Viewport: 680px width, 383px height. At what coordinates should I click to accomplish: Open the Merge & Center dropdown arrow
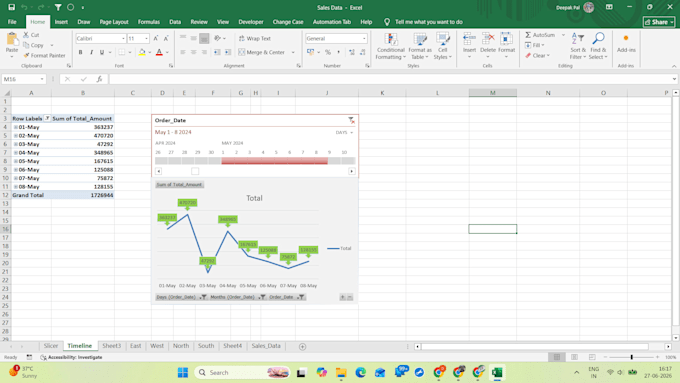(293, 52)
